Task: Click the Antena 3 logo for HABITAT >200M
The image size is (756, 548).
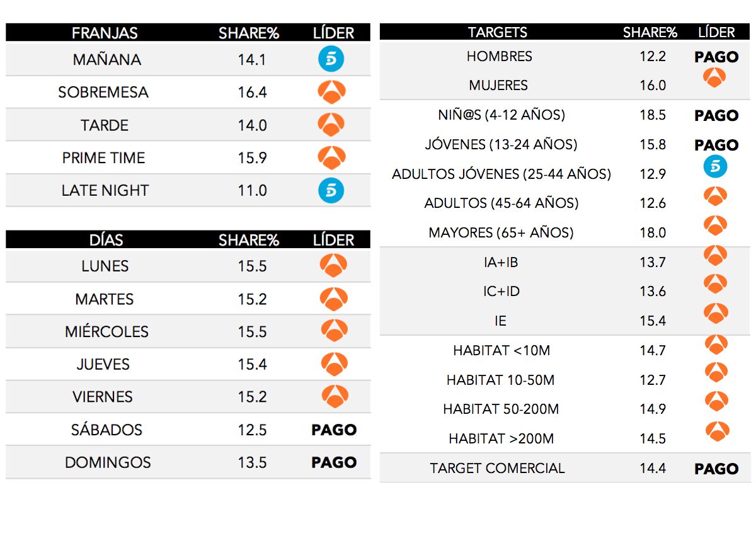Action: coord(716,431)
